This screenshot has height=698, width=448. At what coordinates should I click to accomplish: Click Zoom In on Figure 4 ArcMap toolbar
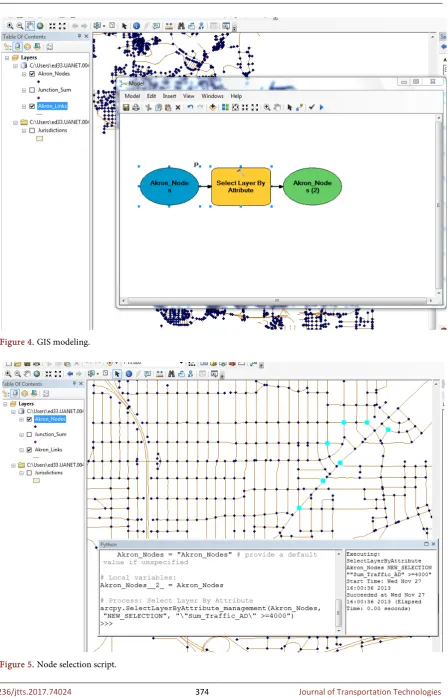point(10,26)
